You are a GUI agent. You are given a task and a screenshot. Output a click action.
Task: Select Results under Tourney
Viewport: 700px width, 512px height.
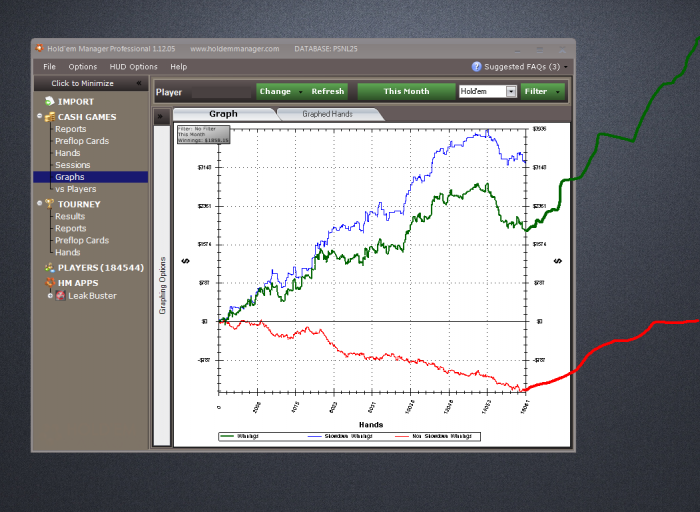(x=70, y=216)
